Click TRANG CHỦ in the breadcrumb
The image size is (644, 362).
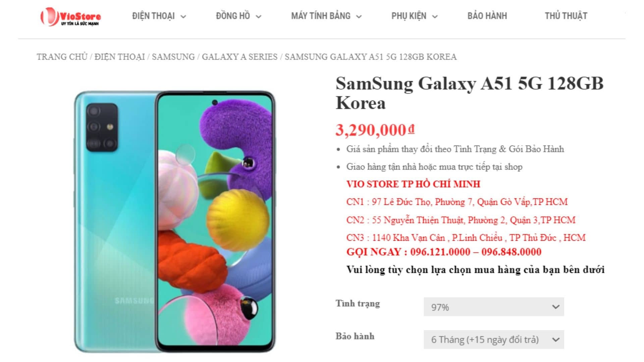[x=62, y=57]
